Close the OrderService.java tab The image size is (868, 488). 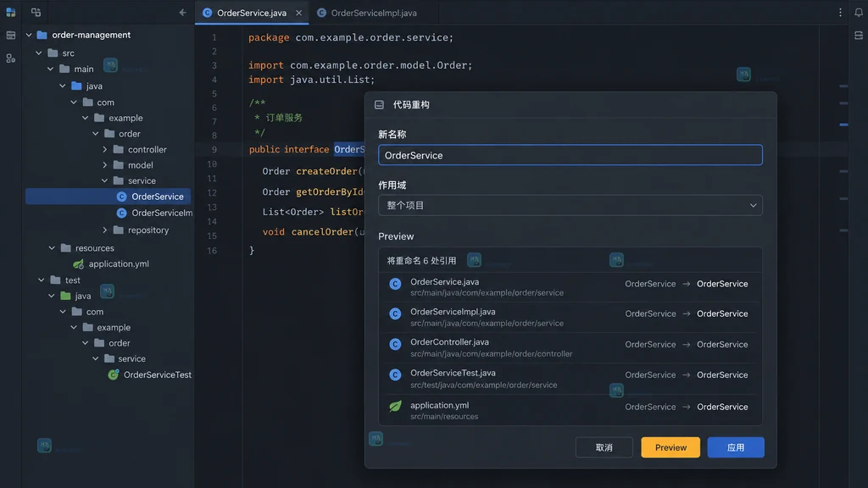point(299,13)
